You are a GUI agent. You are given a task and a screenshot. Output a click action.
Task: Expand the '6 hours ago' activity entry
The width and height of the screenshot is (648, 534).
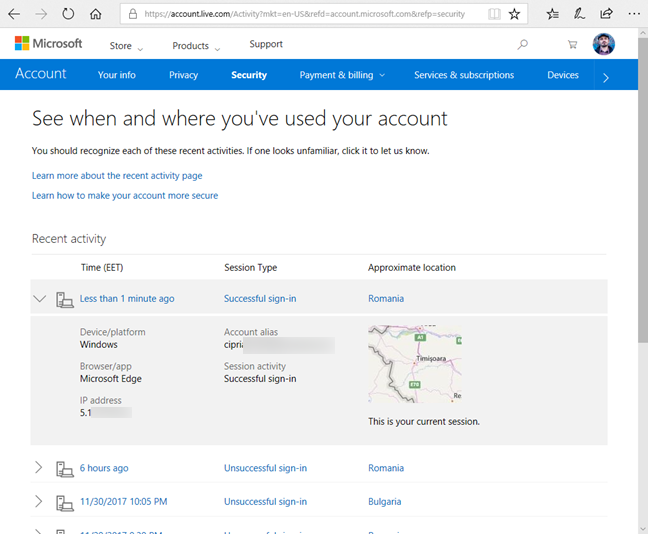(x=38, y=467)
